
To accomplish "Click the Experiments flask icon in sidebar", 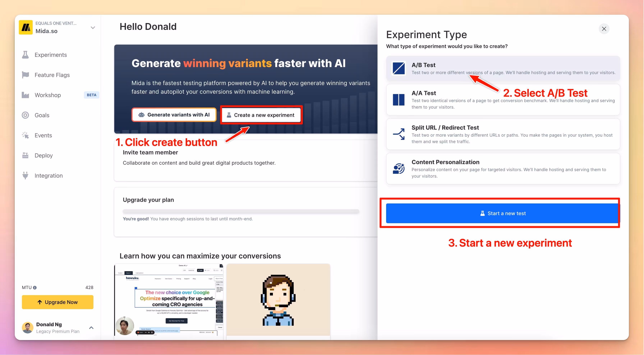I will click(x=25, y=55).
